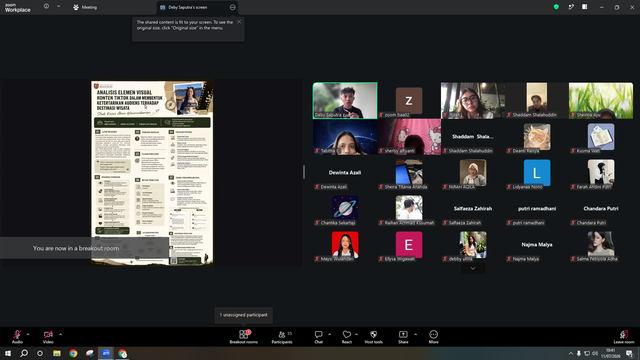Switch to Zoom app on taskbar
Viewport: 640px width, 360px height.
pos(106,353)
